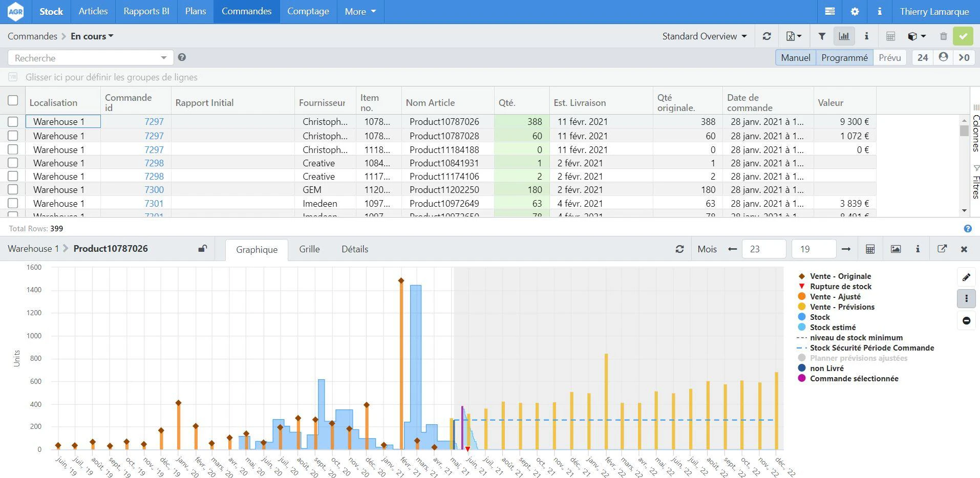980x478 pixels.
Task: Check the select-all header checkbox
Action: pos(13,101)
